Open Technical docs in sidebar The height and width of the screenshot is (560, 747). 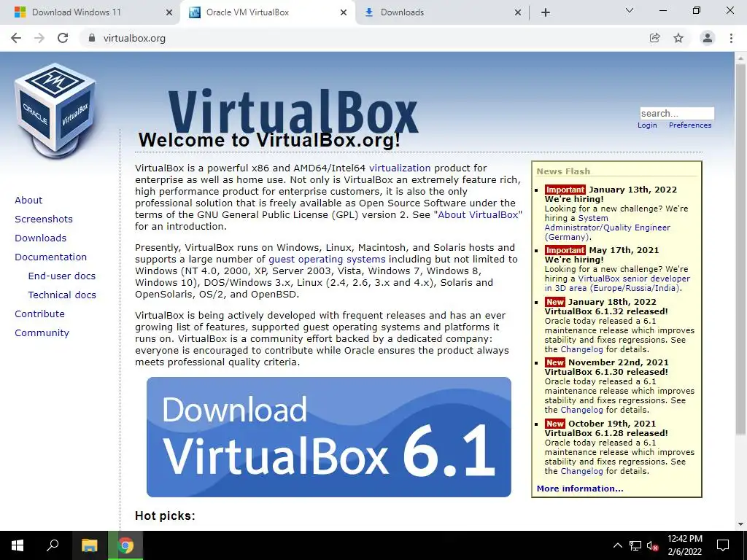pos(62,295)
